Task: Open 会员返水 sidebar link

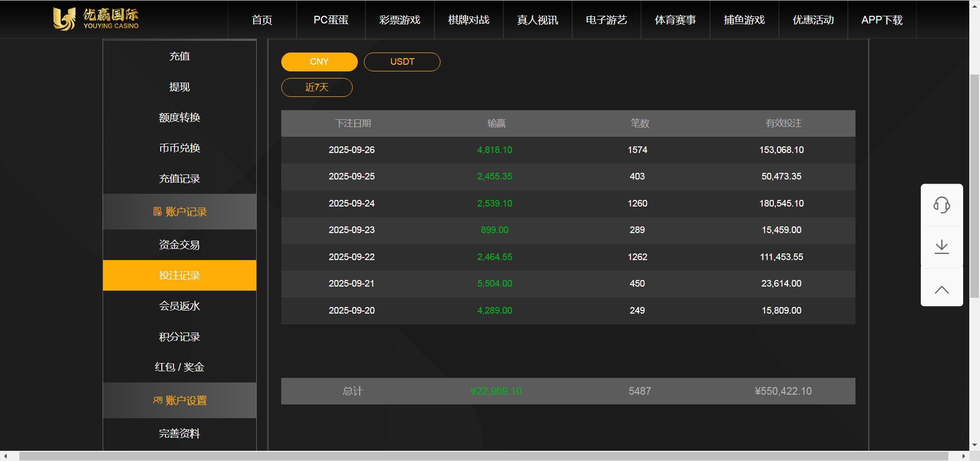Action: [180, 306]
